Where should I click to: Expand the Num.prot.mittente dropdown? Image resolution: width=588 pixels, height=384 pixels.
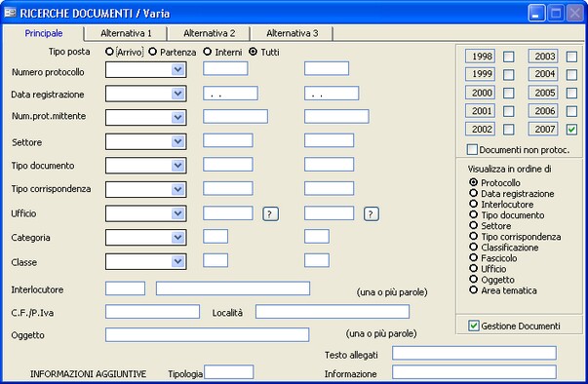(x=178, y=118)
